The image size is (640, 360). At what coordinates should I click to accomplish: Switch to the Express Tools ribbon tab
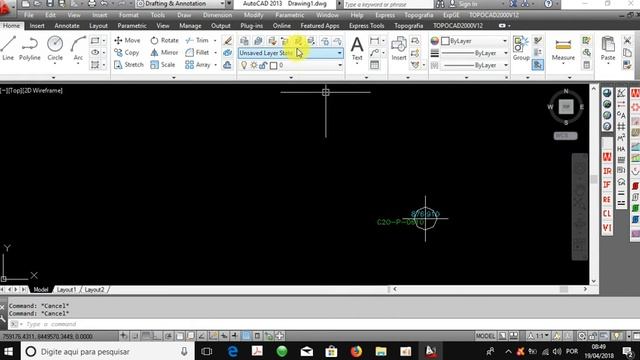click(366, 25)
